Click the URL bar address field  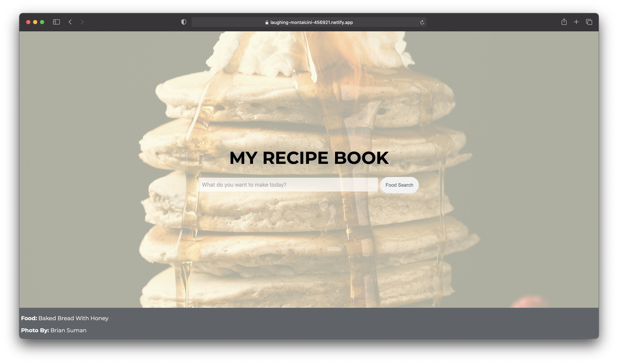point(309,22)
